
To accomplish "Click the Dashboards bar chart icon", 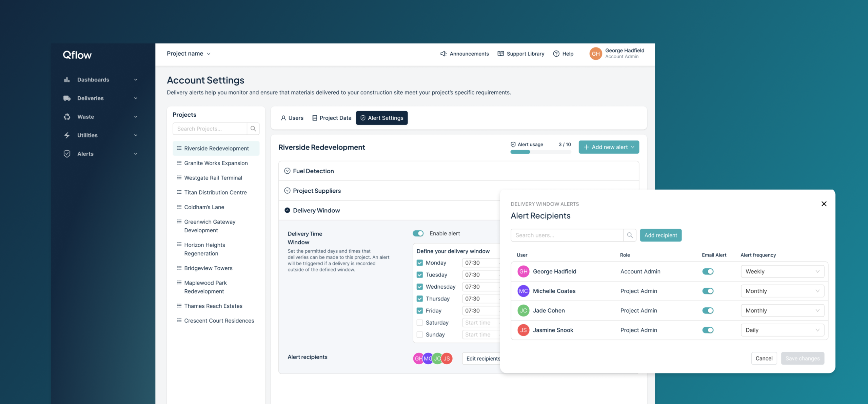I will (x=67, y=80).
